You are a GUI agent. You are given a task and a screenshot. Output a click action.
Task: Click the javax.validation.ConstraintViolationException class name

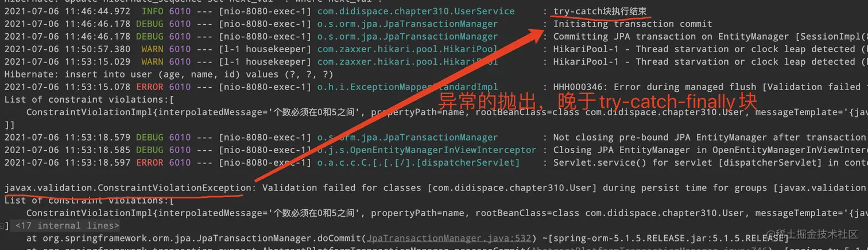(x=127, y=188)
